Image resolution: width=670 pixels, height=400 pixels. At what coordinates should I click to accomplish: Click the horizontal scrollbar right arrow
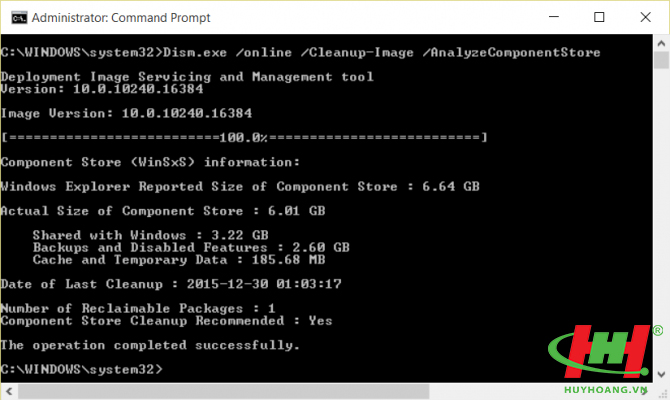pos(644,391)
